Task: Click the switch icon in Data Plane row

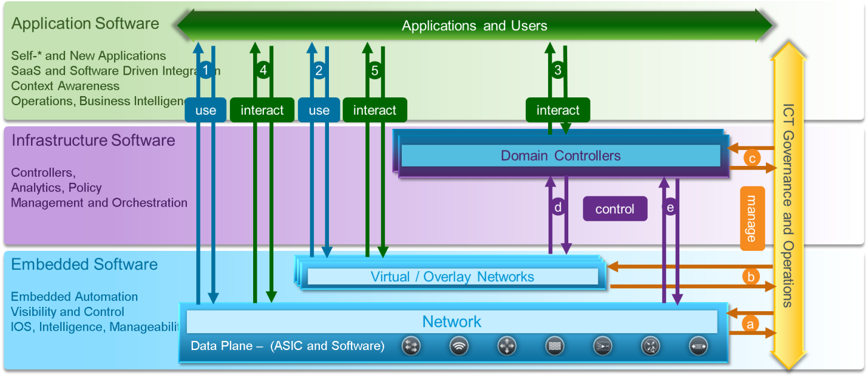Action: (411, 346)
